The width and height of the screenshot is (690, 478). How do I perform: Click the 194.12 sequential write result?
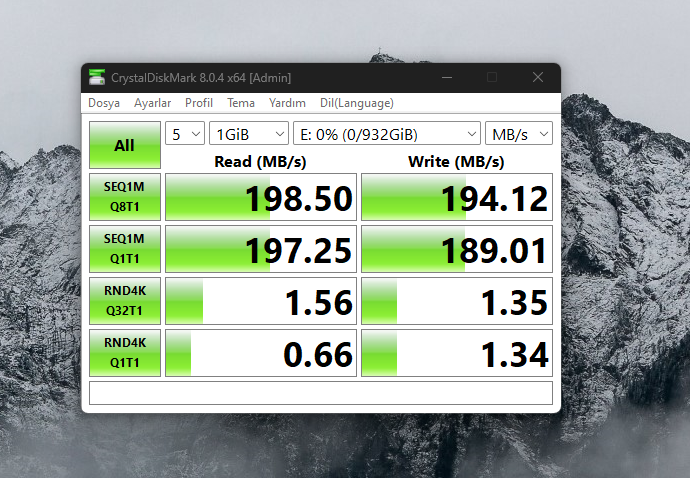(x=457, y=197)
